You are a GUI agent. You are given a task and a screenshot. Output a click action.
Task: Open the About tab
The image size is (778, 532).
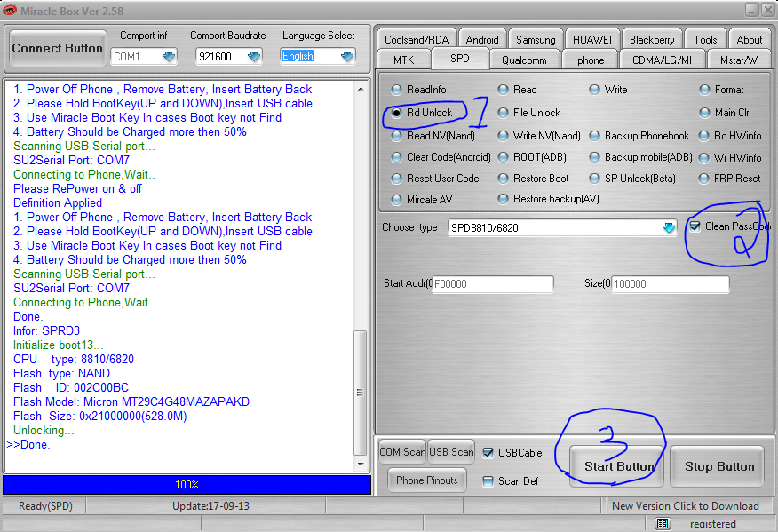coord(750,40)
